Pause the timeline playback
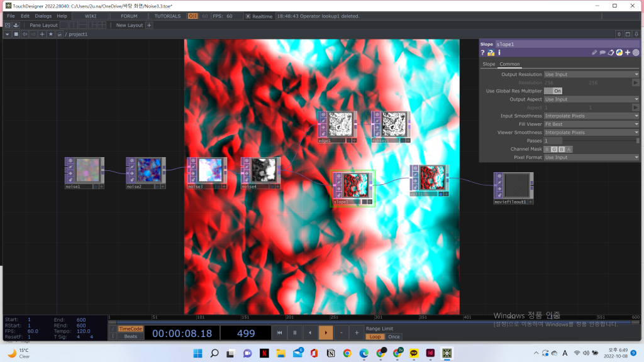The image size is (644, 362). tap(294, 332)
